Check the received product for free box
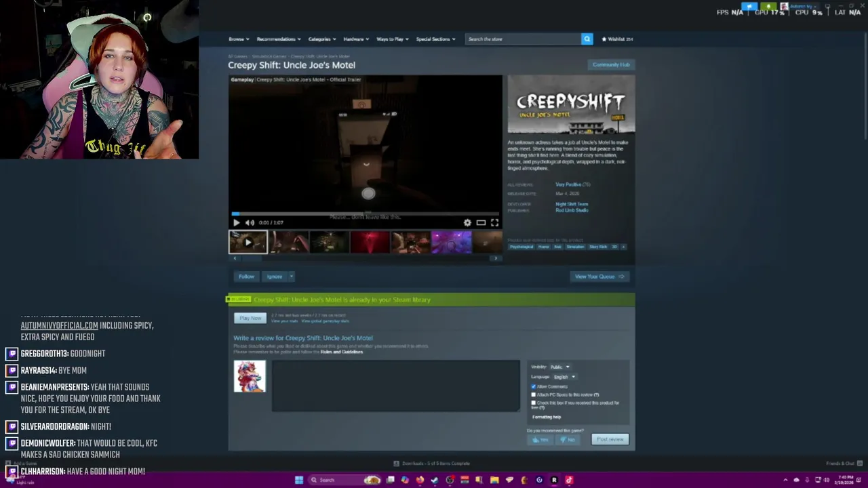 pyautogui.click(x=534, y=403)
